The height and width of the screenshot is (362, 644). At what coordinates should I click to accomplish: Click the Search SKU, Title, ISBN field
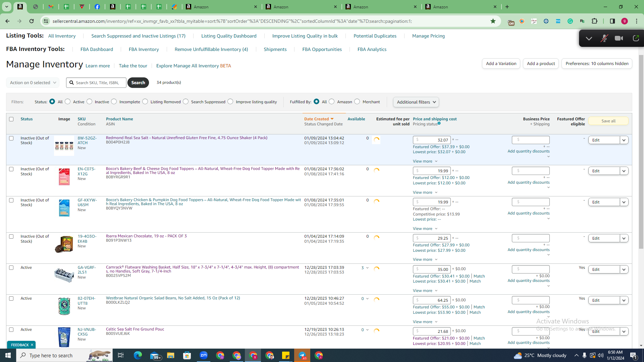point(96,83)
